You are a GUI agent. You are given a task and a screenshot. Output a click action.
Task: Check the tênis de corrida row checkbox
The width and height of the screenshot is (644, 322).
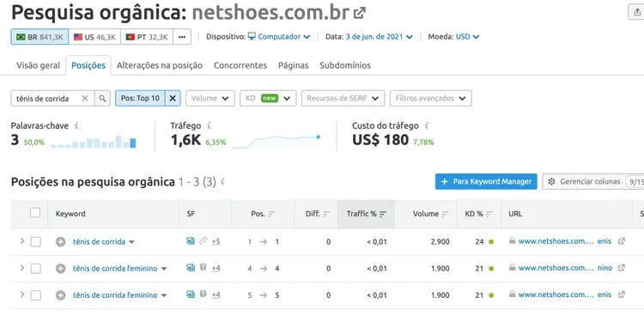(36, 242)
